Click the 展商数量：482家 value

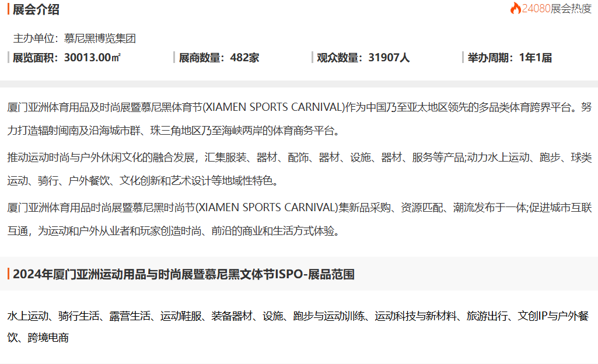pos(219,58)
